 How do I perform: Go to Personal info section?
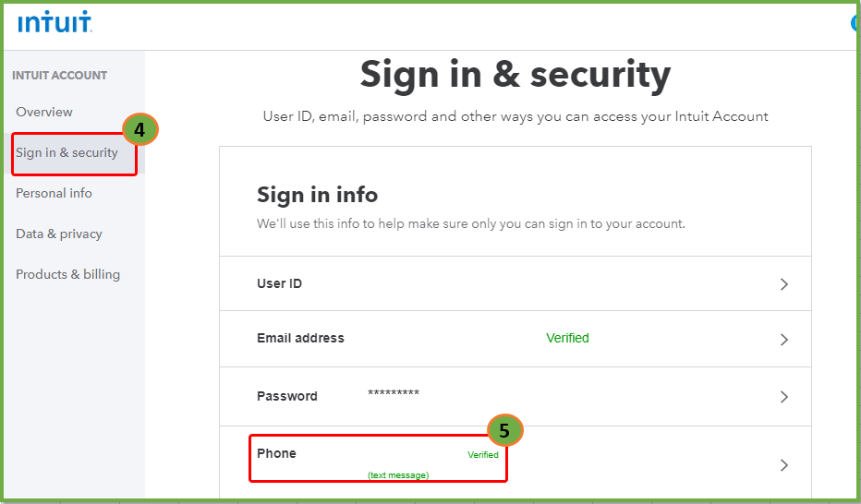pyautogui.click(x=54, y=193)
